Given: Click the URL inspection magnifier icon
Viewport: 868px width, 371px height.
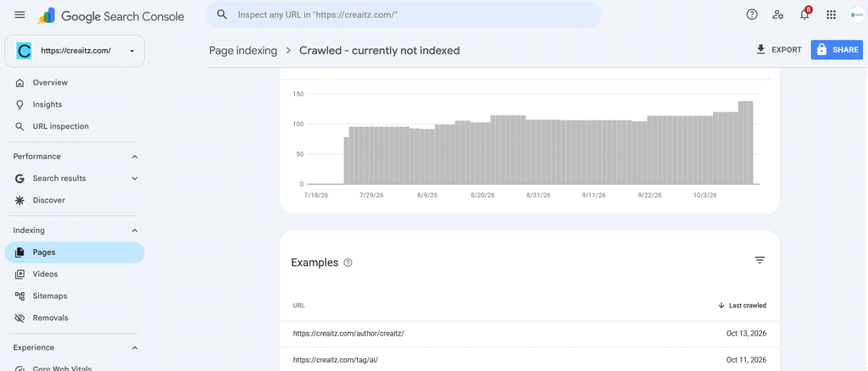Looking at the screenshot, I should pyautogui.click(x=20, y=126).
